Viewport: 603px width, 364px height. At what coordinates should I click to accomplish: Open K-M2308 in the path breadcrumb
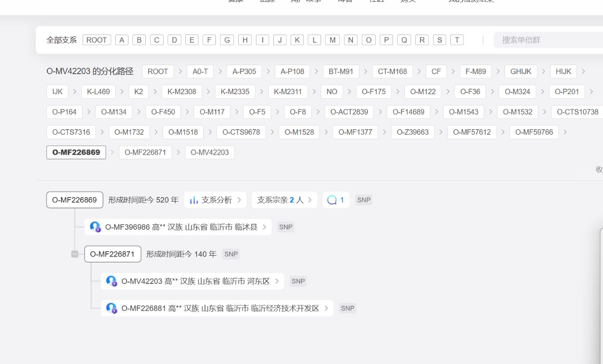click(x=182, y=91)
